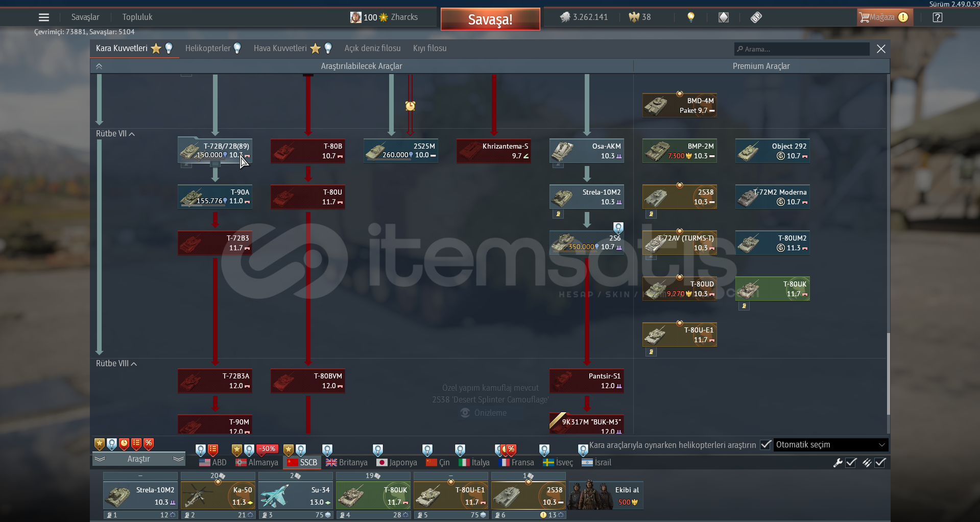Click the wrench repair icon
Viewport: 980px width, 522px height.
(838, 463)
